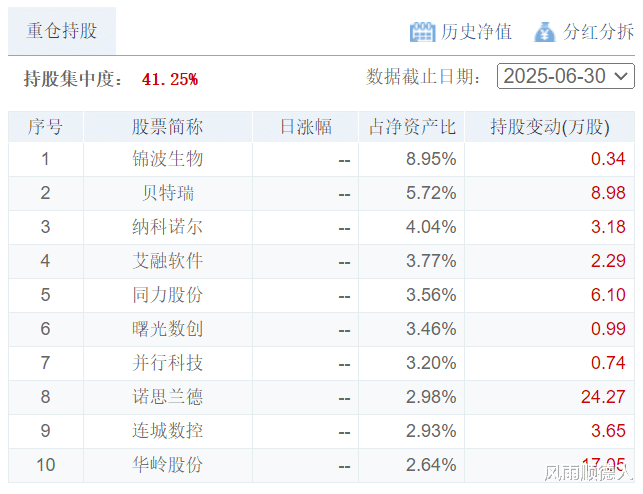Select holding change value 6.10
643x494 pixels.
[608, 295]
